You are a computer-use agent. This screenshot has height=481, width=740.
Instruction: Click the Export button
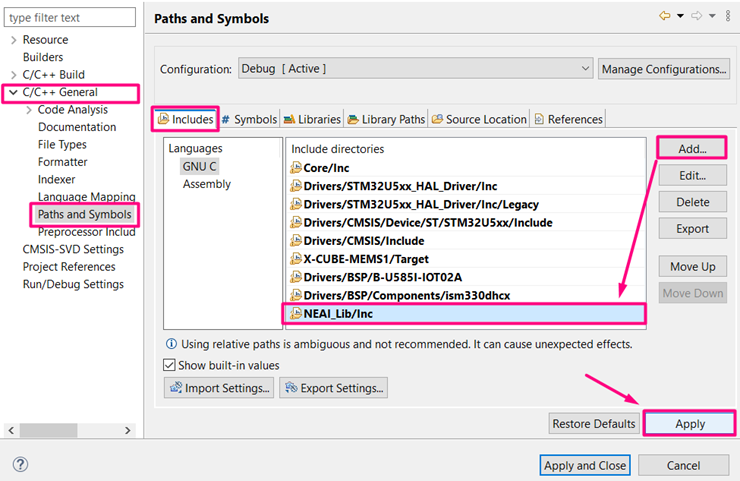tap(692, 228)
